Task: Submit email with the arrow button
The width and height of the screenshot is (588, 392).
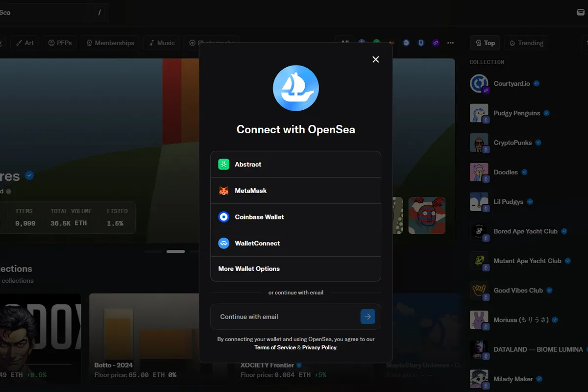Action: click(x=368, y=317)
